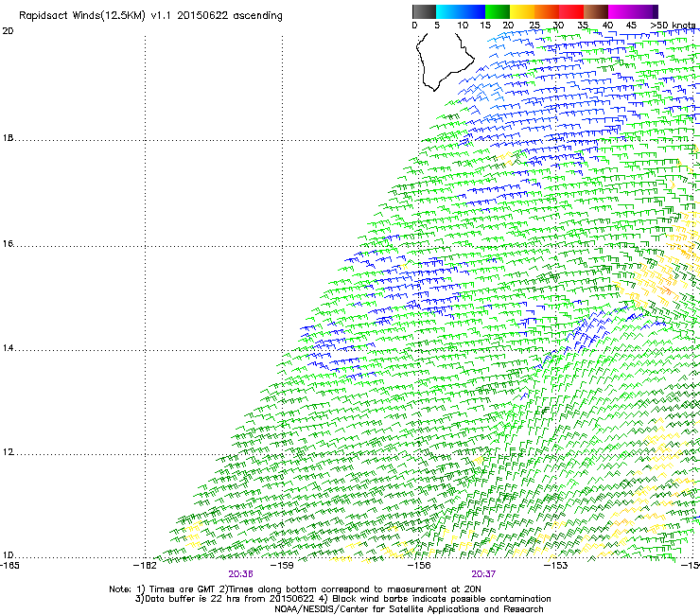Click the longitude axis label '-162'
This screenshot has width=700, height=615.
(x=145, y=566)
